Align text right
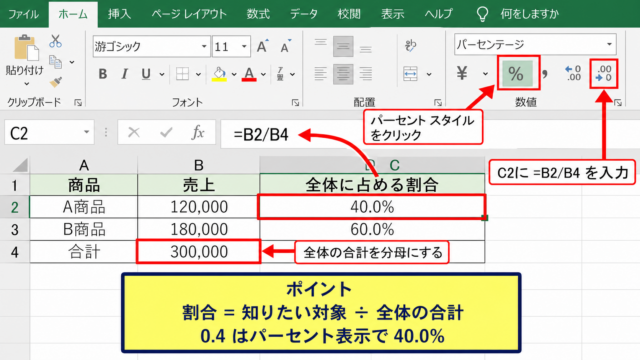 366,74
